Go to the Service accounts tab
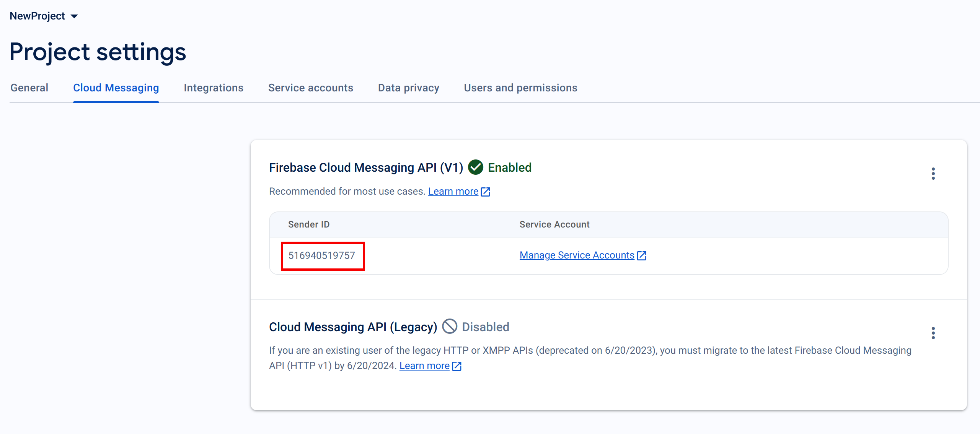Viewport: 980px width, 434px height. pyautogui.click(x=311, y=88)
